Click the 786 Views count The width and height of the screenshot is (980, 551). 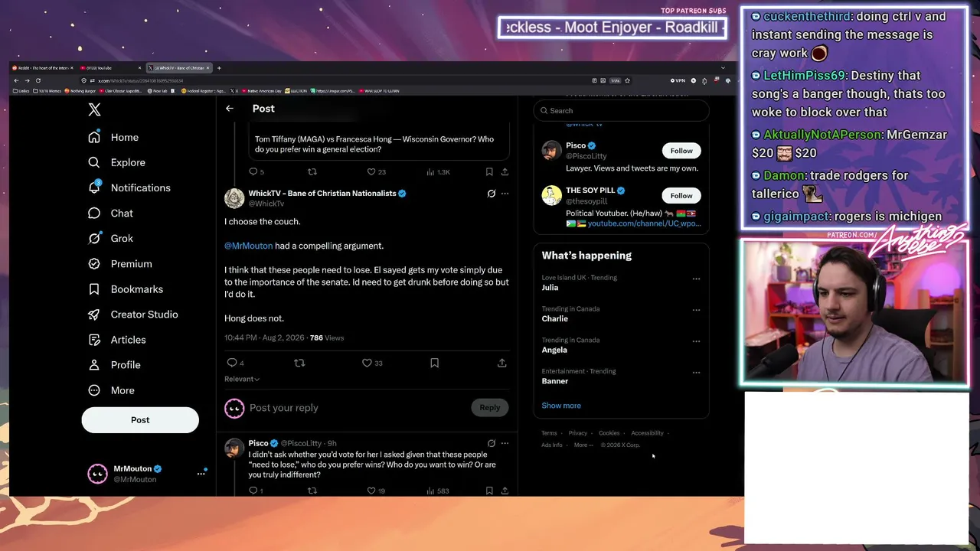click(x=327, y=337)
